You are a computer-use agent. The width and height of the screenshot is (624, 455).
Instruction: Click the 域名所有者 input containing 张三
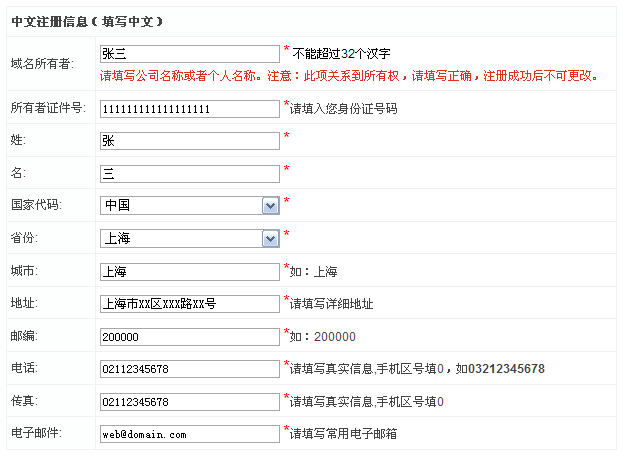(189, 54)
